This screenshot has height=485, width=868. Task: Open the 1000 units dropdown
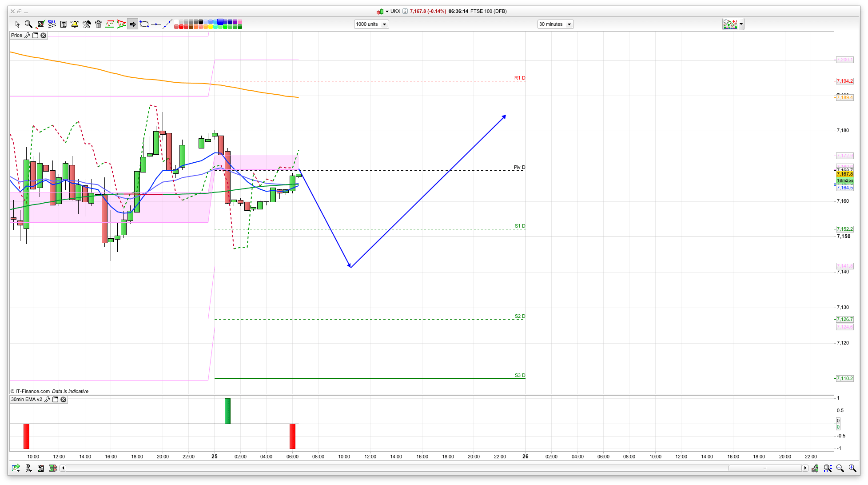371,24
